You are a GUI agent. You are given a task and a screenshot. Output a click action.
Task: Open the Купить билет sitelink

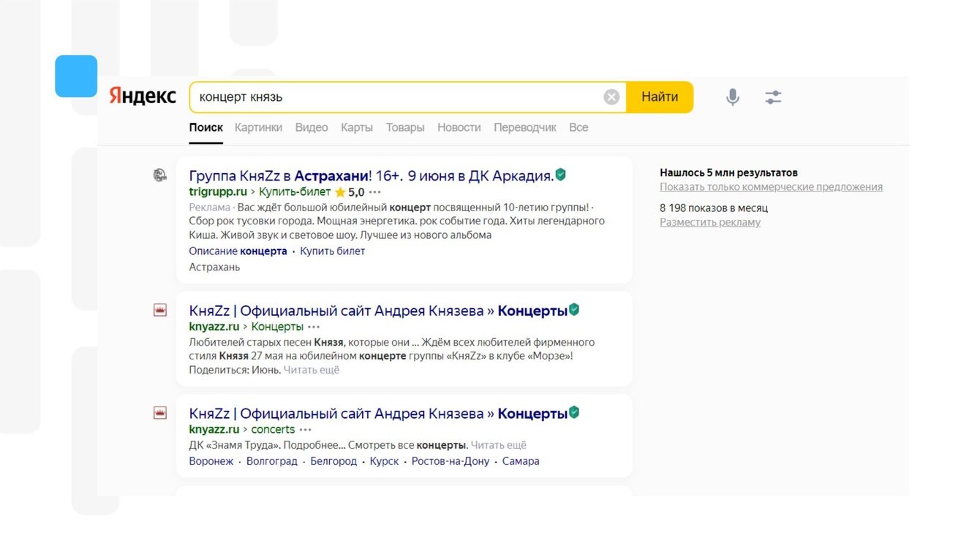(x=333, y=251)
